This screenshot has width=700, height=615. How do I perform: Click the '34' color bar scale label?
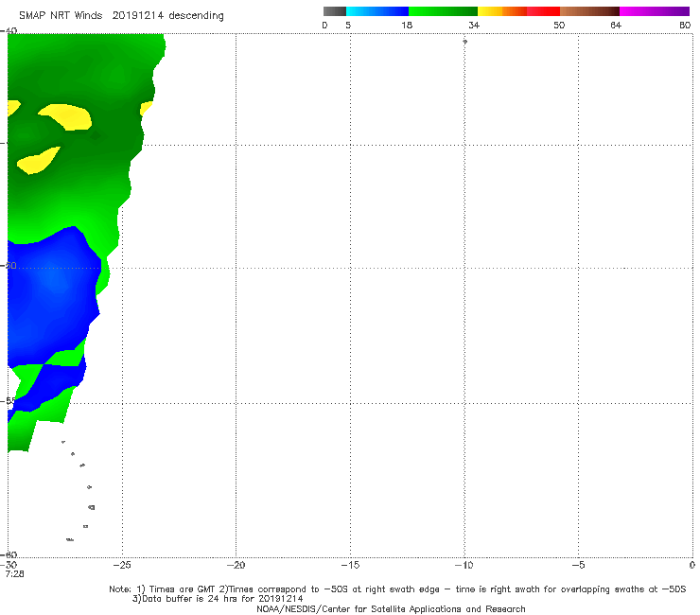coord(474,26)
